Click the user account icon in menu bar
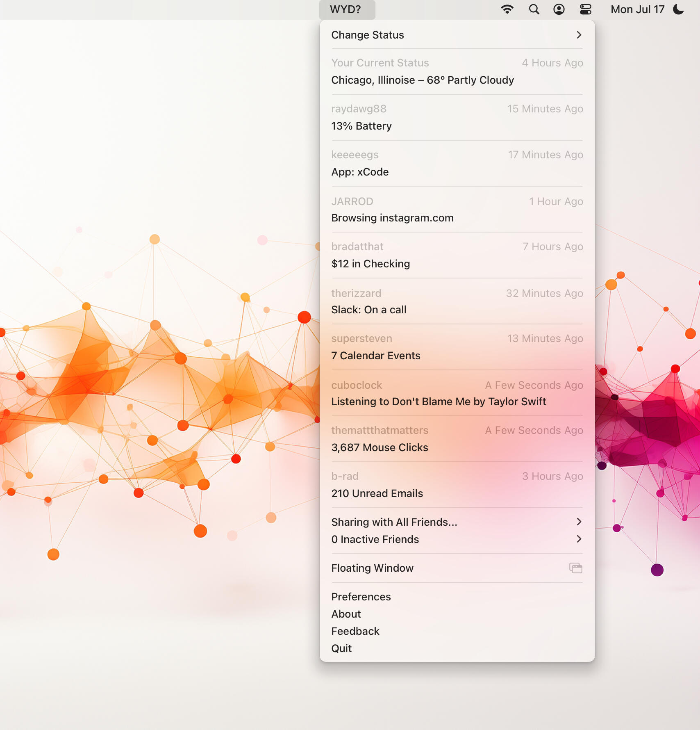The height and width of the screenshot is (730, 700). [x=559, y=9]
